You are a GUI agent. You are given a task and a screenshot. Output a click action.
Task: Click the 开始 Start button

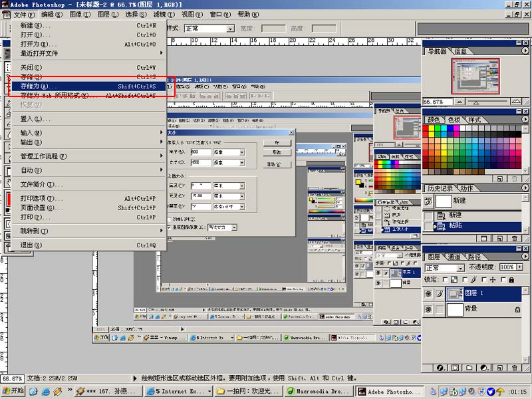coord(13,391)
